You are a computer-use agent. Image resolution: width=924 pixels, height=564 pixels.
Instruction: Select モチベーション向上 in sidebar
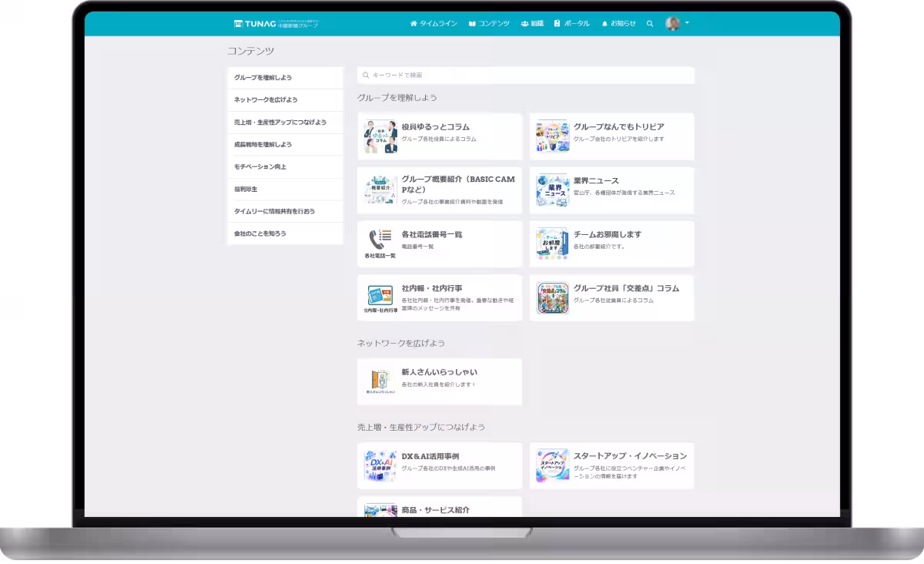point(285,167)
